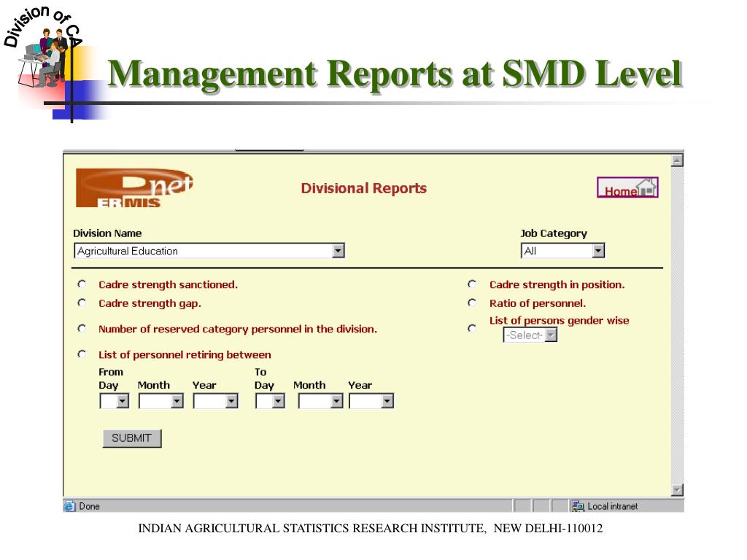The width and height of the screenshot is (747, 560).
Task: Click the Ratio of personnel label
Action: (538, 303)
